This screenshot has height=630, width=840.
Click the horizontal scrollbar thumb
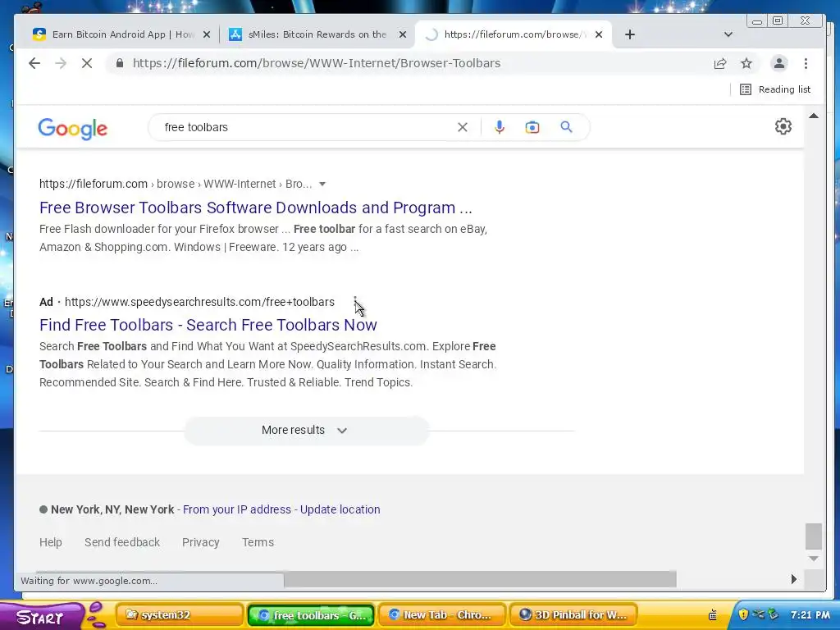point(480,578)
